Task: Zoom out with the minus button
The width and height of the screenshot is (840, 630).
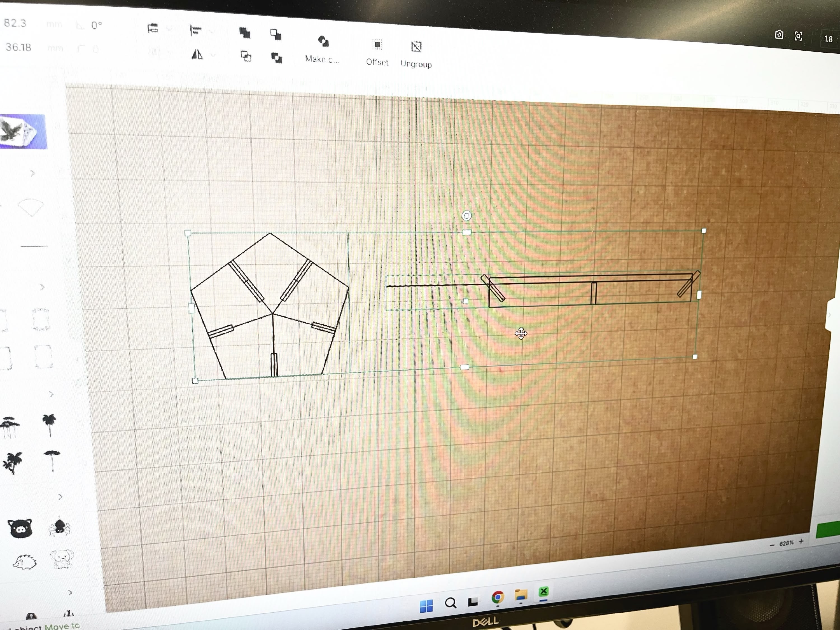Action: click(772, 545)
